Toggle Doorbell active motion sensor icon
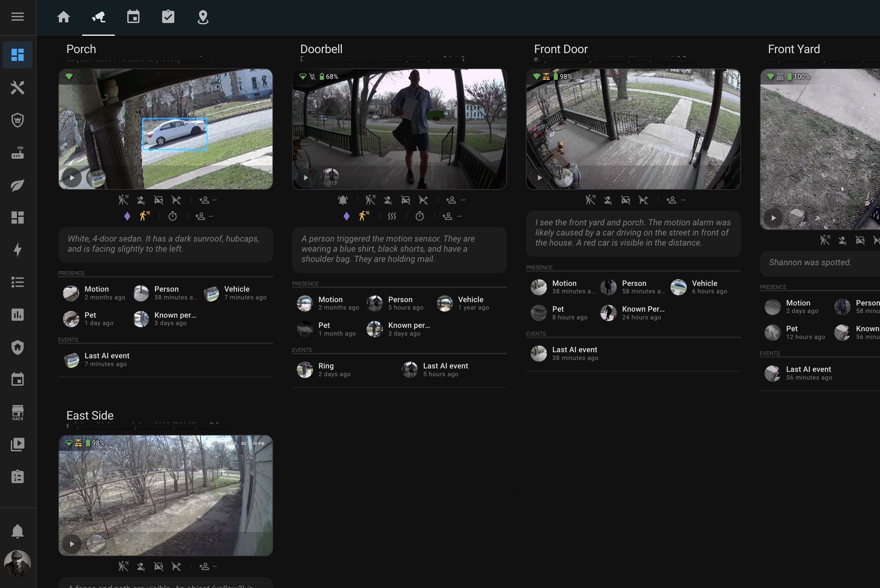This screenshot has width=880, height=588. pyautogui.click(x=364, y=216)
